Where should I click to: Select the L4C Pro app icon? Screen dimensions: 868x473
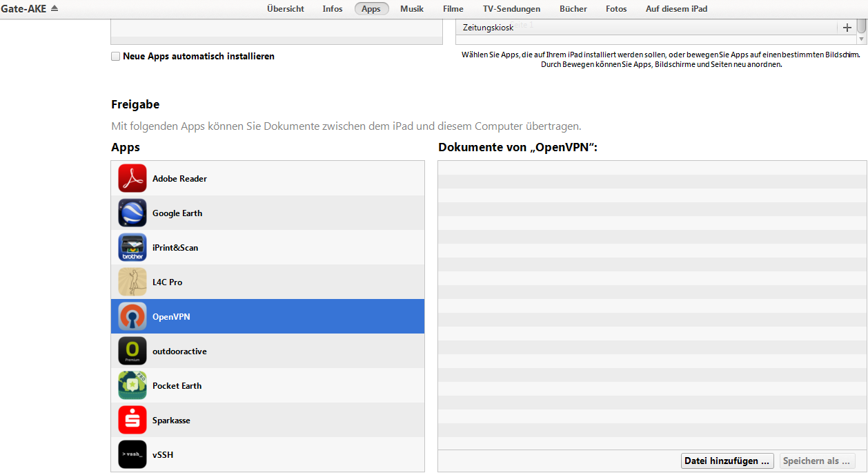coord(132,282)
